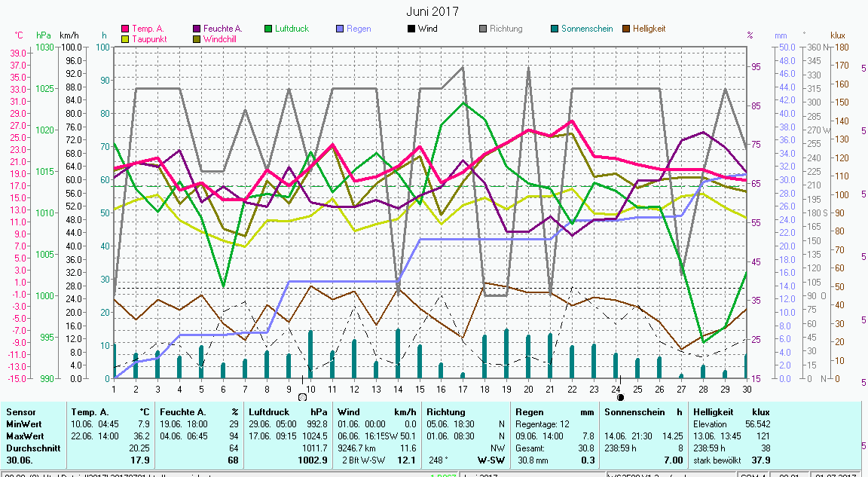Select the Luftdruck column header in table
The height and width of the screenshot is (477, 868).
click(x=269, y=412)
